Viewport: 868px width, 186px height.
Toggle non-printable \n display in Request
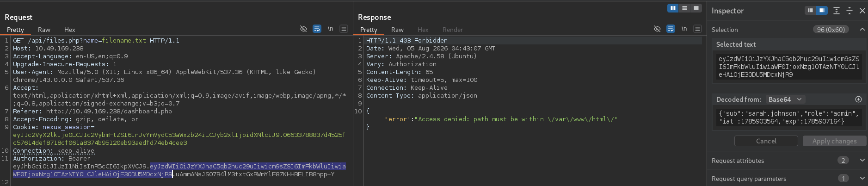point(330,29)
